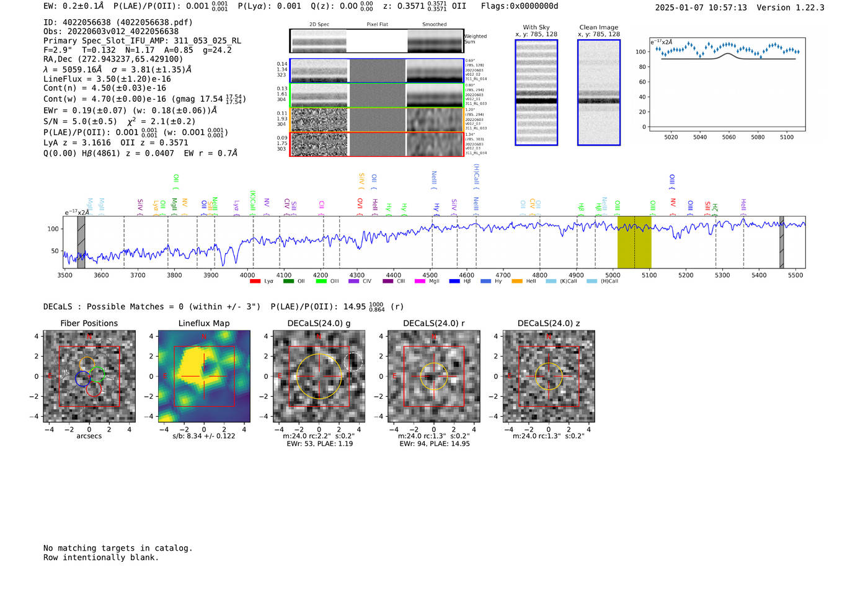Screen dimensions: 868x591
Task: Click the OIII bright green legend swatch
Action: point(321,281)
